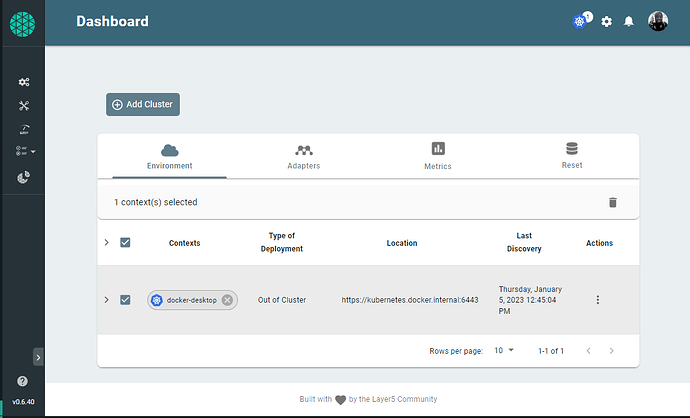Screen dimensions: 690x418
Task: Open notifications bell
Action: pyautogui.click(x=629, y=21)
